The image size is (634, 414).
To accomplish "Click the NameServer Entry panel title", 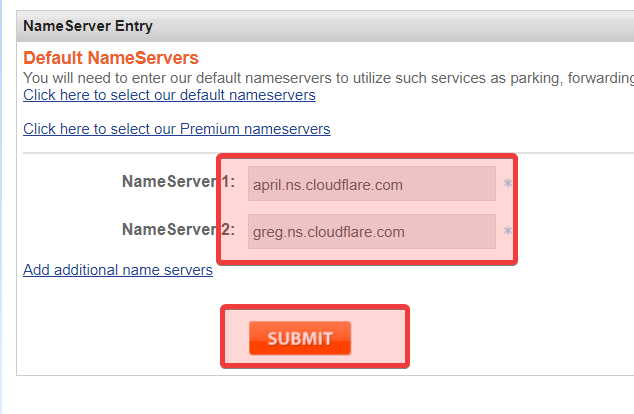I will (88, 25).
